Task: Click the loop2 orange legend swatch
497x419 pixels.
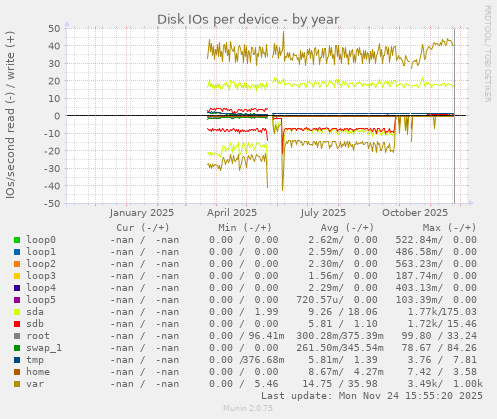Action: [x=17, y=264]
